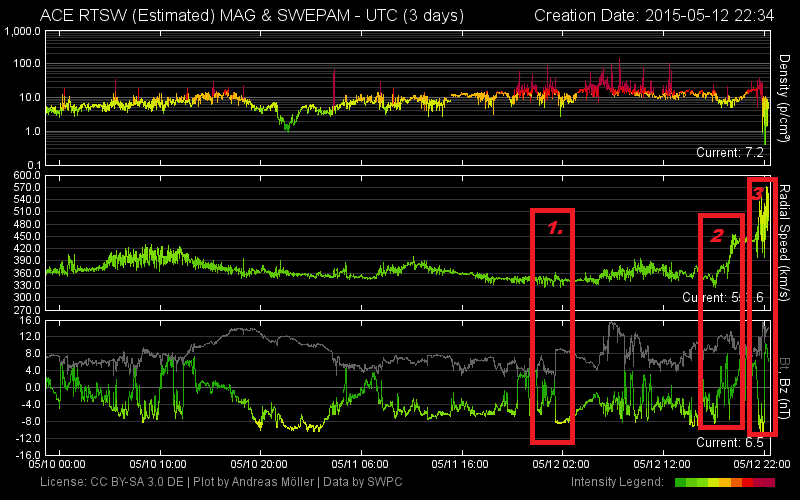Click the Density (p/cm³) axis title
The width and height of the screenshot is (800, 500).
click(x=784, y=98)
